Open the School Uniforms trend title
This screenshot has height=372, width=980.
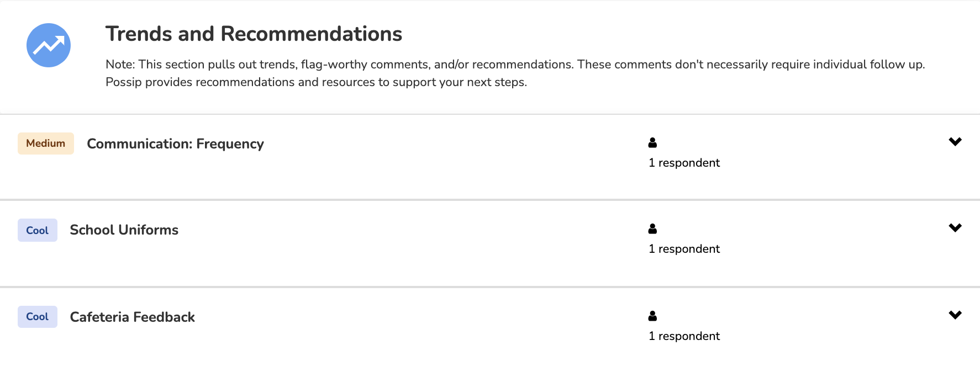[124, 230]
